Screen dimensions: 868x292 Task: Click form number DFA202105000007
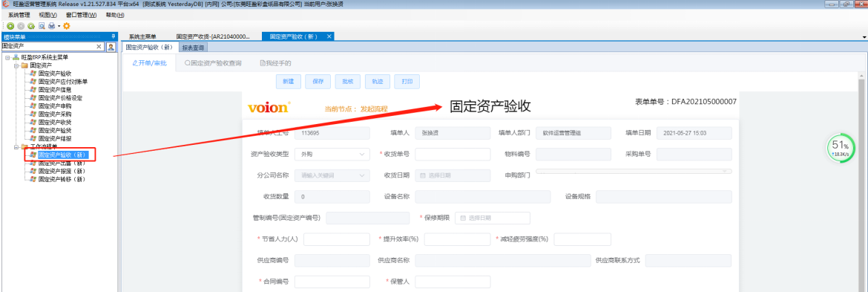point(703,102)
